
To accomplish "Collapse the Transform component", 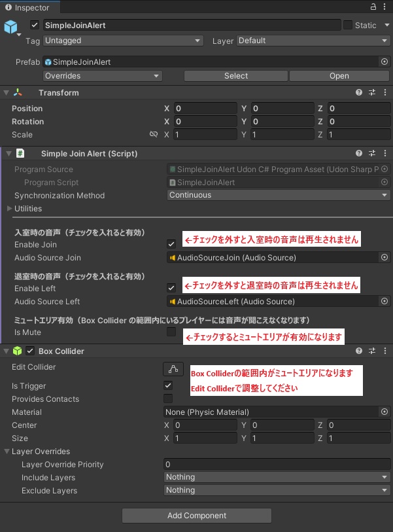I will tap(6, 93).
